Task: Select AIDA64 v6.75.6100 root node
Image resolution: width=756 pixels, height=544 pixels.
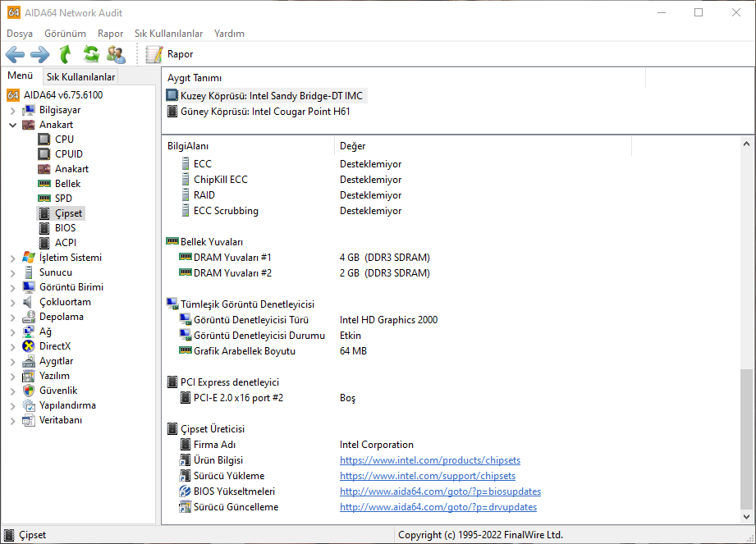Action: tap(63, 95)
